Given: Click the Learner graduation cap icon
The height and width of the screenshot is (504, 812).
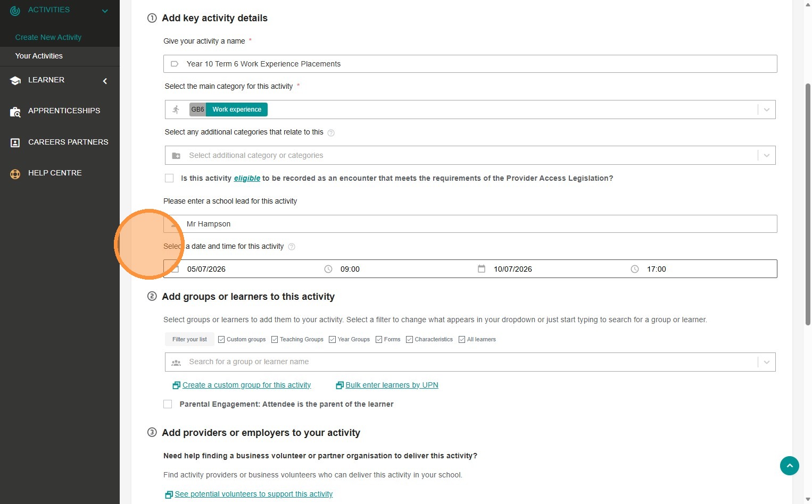Looking at the screenshot, I should coord(15,80).
